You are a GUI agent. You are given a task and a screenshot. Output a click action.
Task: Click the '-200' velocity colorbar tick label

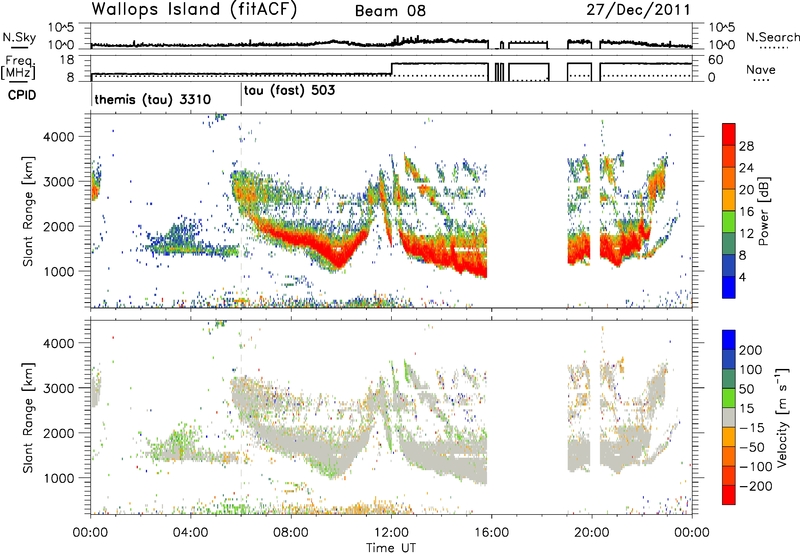[x=756, y=486]
